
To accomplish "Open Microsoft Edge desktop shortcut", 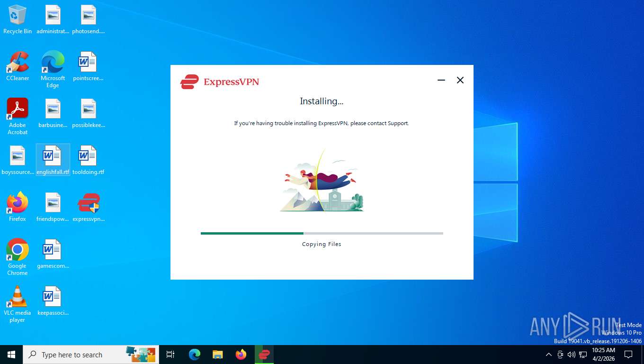I will point(53,69).
